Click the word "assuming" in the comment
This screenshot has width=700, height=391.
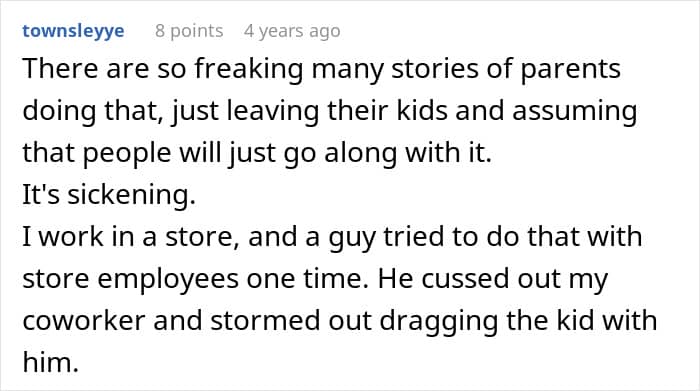[575, 112]
